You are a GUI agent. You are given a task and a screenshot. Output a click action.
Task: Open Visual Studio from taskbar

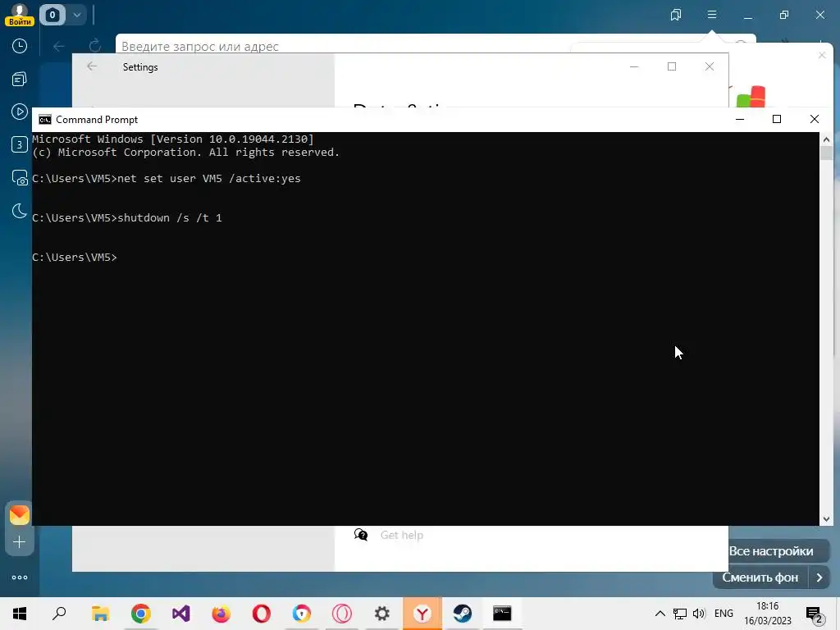(181, 614)
